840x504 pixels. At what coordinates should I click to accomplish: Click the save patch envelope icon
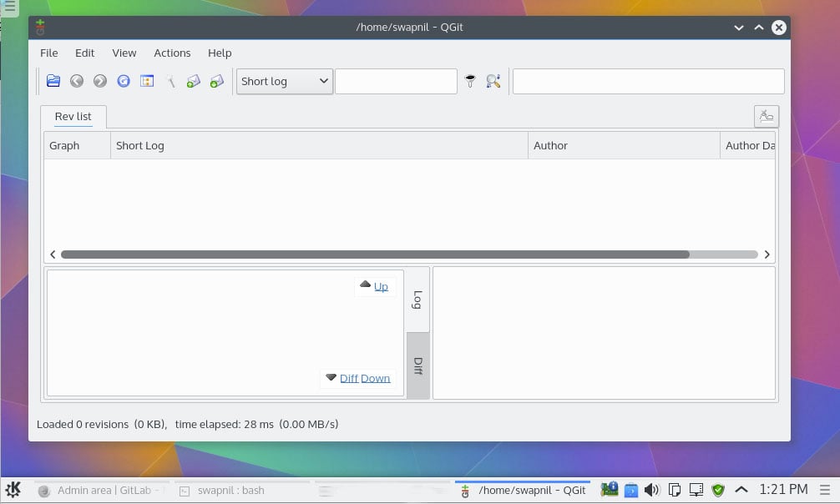click(x=194, y=81)
